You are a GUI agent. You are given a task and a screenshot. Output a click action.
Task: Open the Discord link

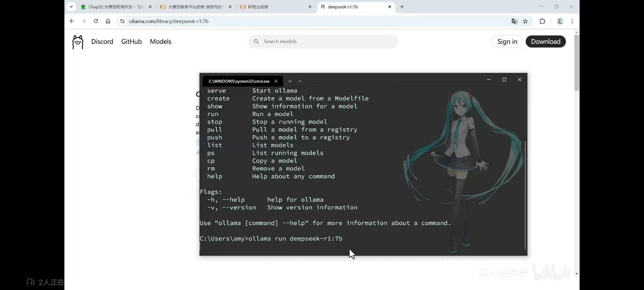(x=102, y=41)
